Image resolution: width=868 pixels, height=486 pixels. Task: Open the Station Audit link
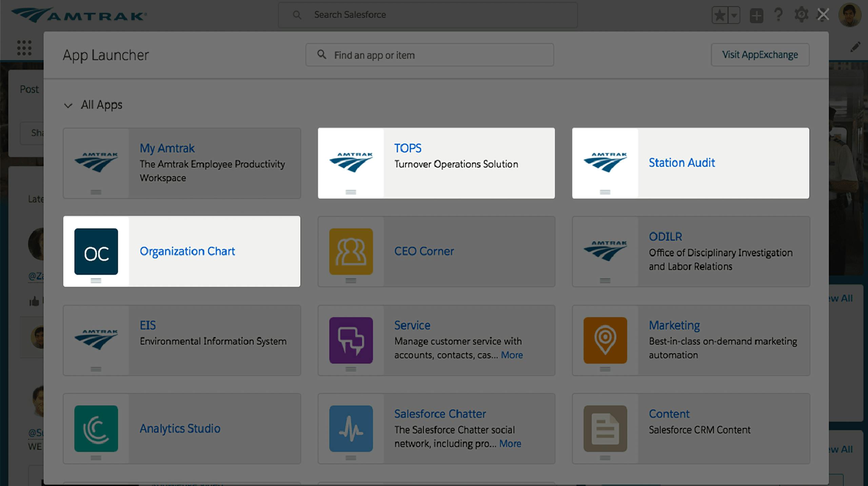[682, 163]
